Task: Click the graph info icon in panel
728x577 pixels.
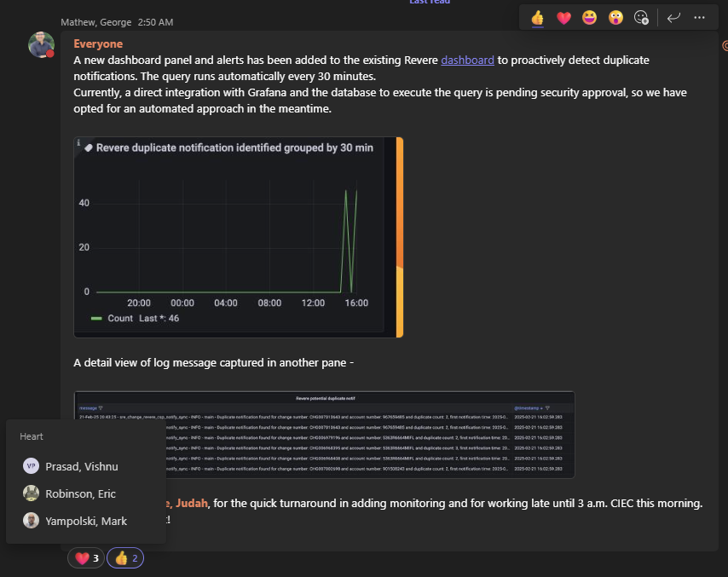Action: 78,143
